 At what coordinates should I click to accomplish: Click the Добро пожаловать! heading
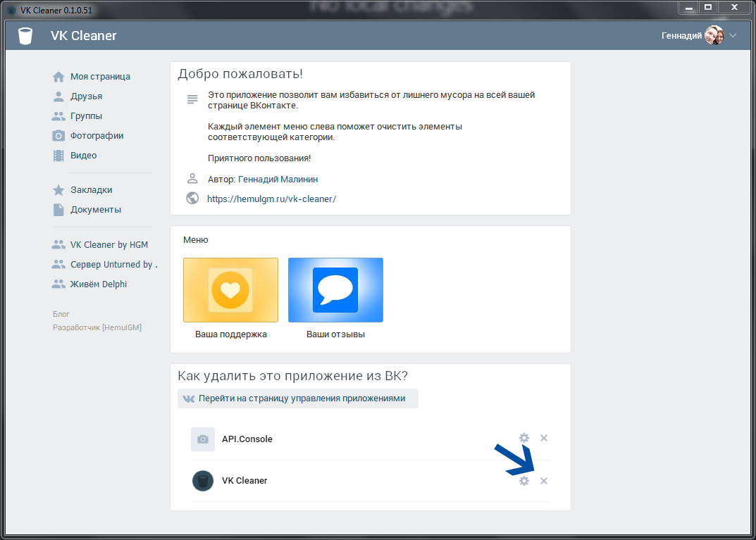240,74
